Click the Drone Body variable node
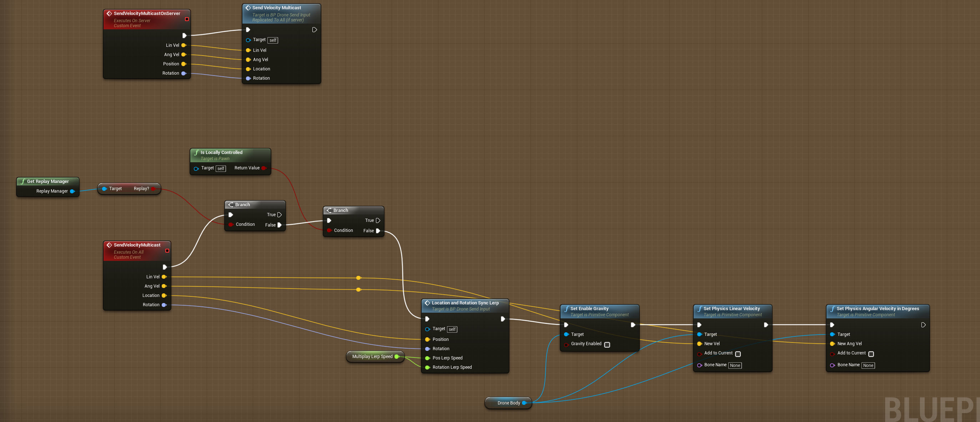 tap(508, 403)
